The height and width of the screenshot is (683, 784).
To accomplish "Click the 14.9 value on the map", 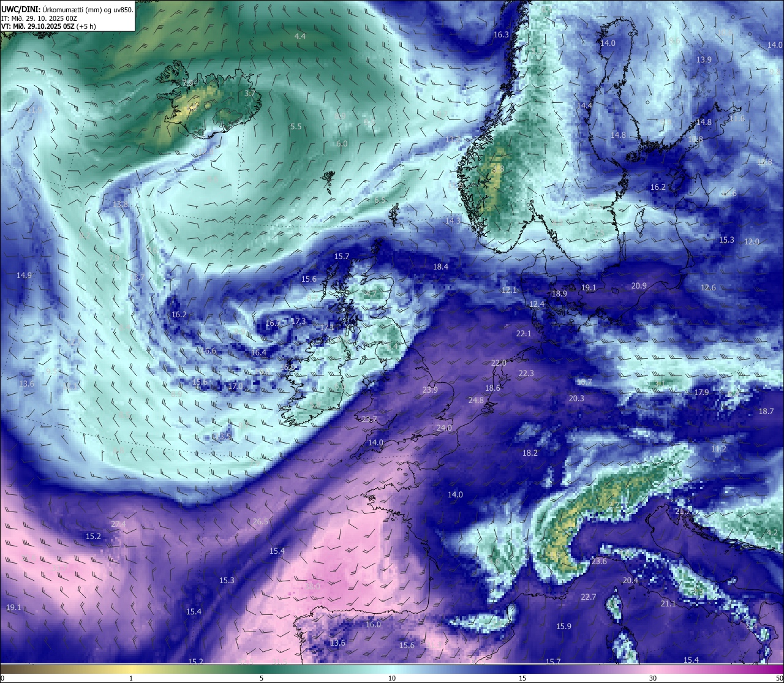I will pyautogui.click(x=24, y=276).
